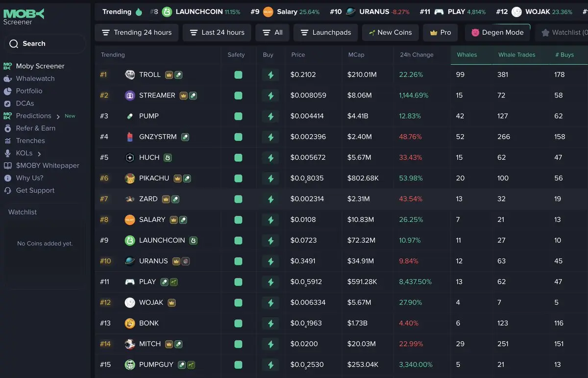This screenshot has width=588, height=378.
Task: Open the Watchlist tab in the toolbar
Action: 562,33
